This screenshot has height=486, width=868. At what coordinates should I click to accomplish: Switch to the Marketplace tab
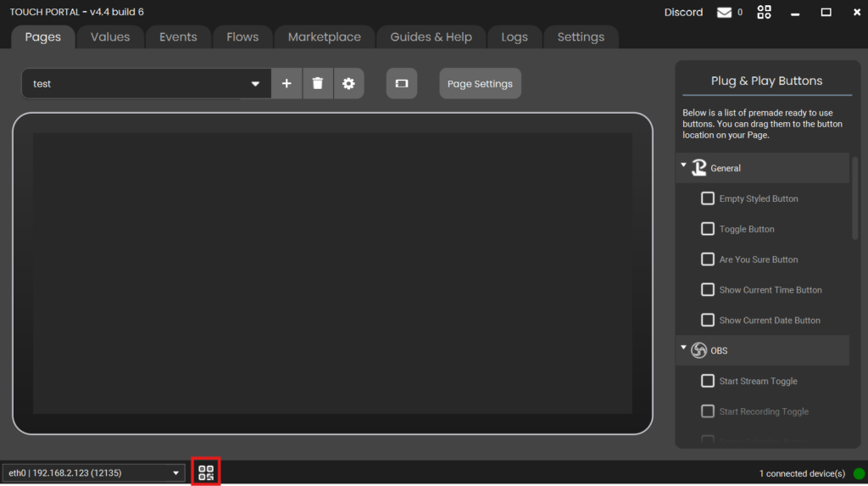(324, 37)
